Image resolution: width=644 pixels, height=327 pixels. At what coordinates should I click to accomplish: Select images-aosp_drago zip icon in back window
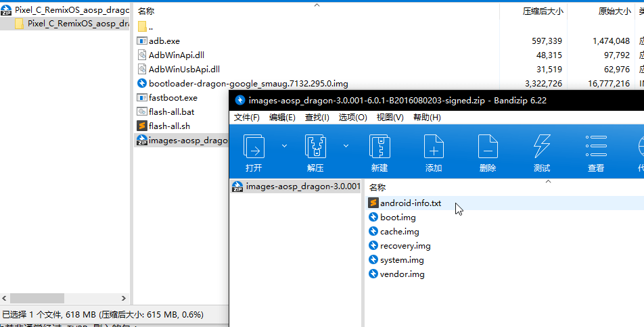[x=141, y=140]
